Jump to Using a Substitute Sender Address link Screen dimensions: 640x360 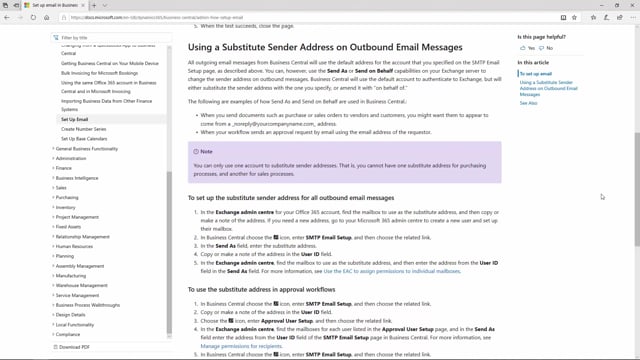[549, 88]
